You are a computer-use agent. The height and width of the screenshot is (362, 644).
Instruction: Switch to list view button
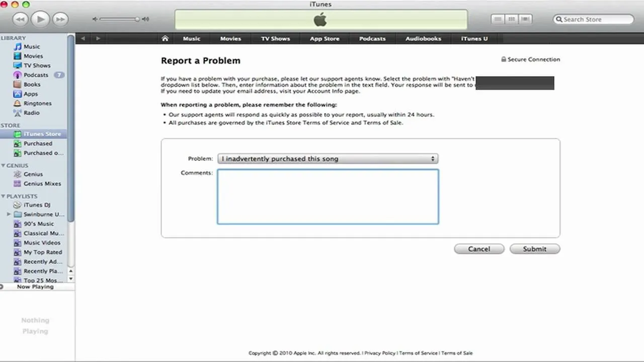(498, 19)
